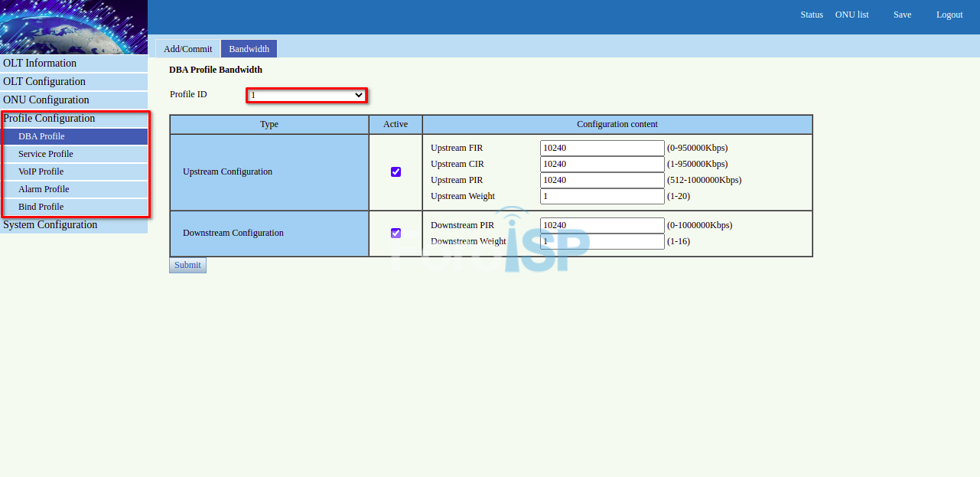Focus the Downstream PIR input field
Screen dimensions: 980x477
click(x=601, y=225)
